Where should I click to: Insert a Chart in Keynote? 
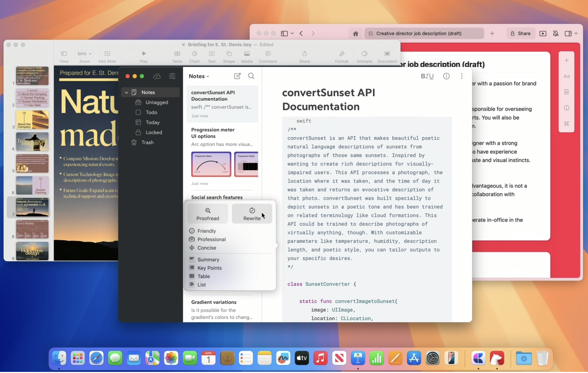[194, 57]
